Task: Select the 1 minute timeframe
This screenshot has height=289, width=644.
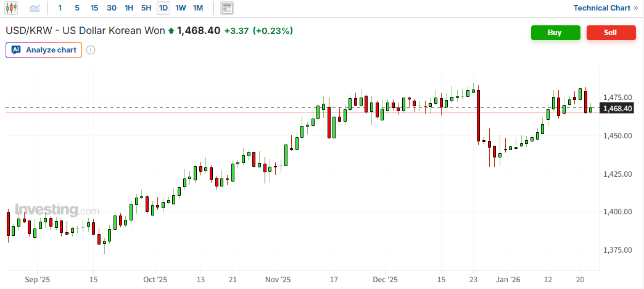Action: [60, 8]
